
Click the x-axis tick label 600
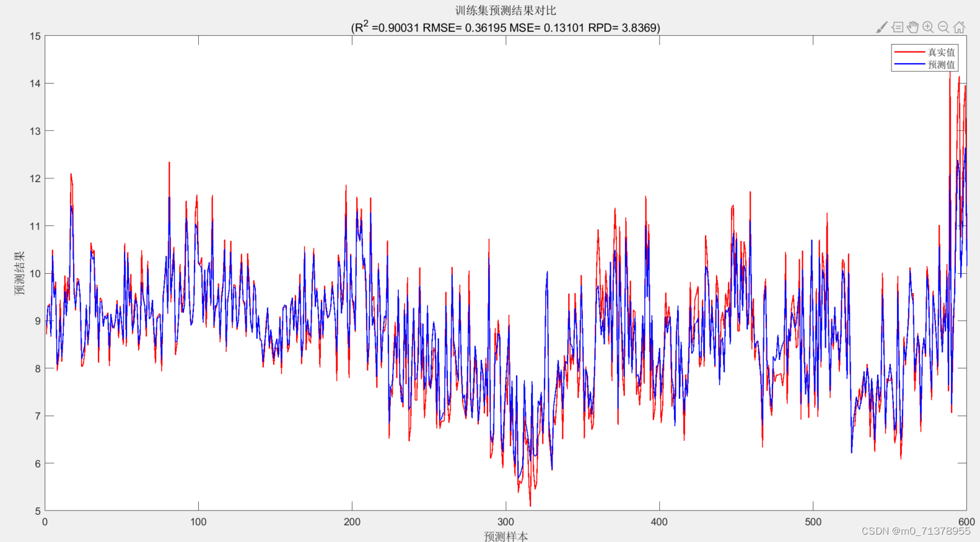(966, 522)
